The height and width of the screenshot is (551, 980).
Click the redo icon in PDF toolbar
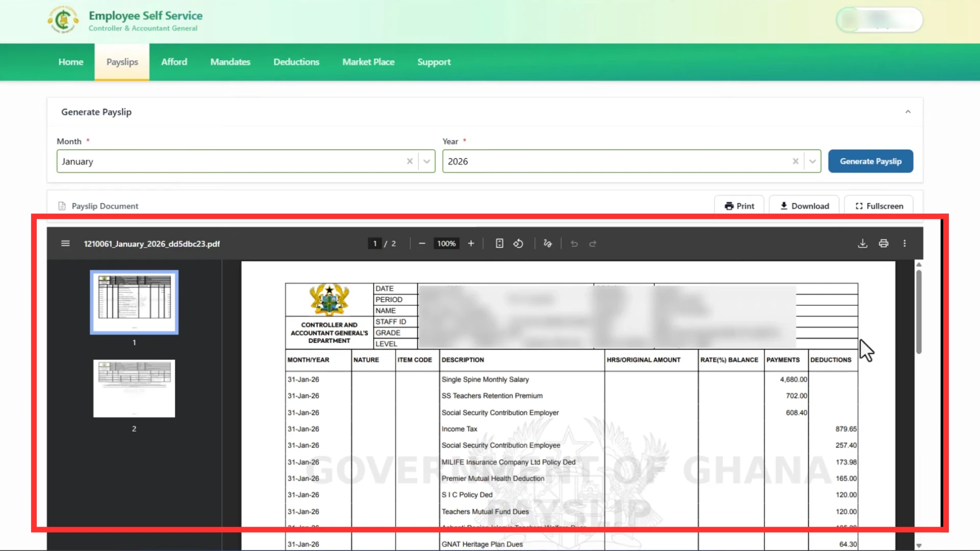[x=593, y=243]
